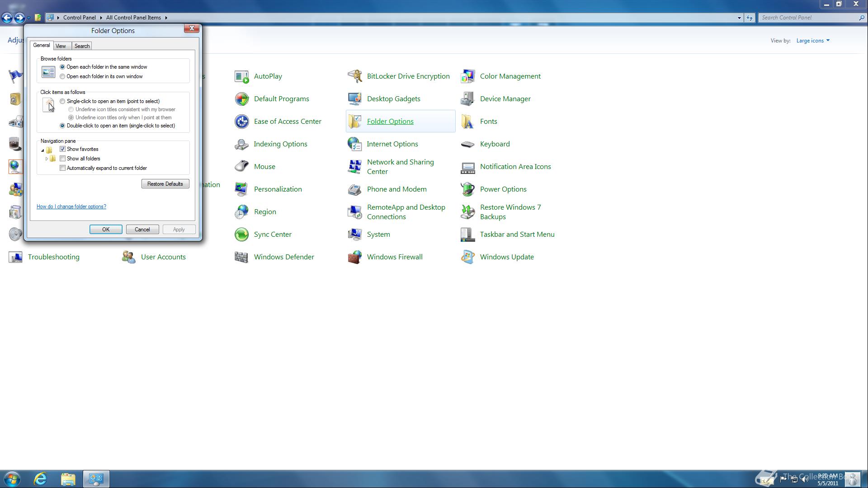This screenshot has width=868, height=488.
Task: Open the Desktop Gadgets icon
Action: pyautogui.click(x=354, y=99)
